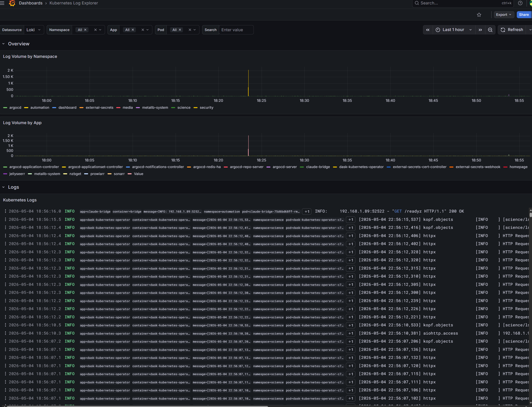Click argocd-repo-server color swatch in app legend

(x=226, y=167)
